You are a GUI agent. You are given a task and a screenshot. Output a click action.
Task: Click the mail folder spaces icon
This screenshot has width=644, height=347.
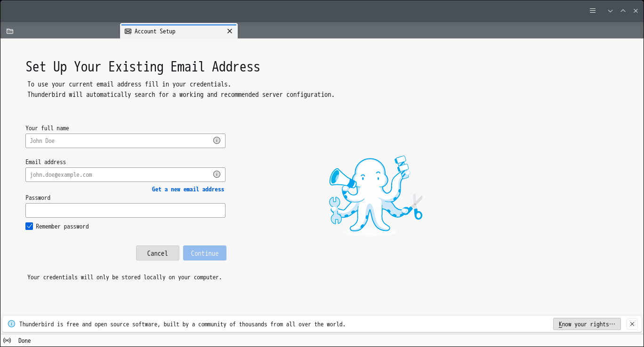10,32
